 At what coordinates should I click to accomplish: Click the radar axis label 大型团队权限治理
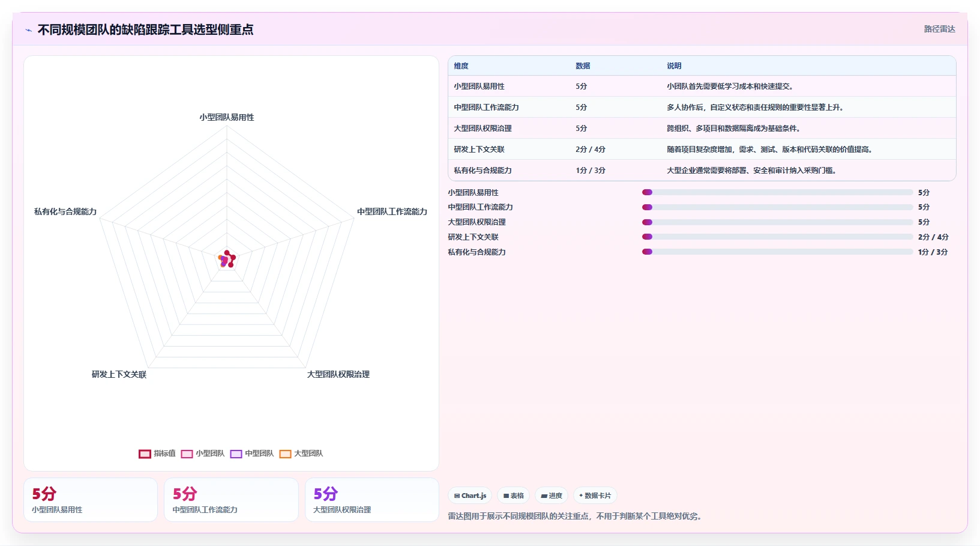(338, 374)
